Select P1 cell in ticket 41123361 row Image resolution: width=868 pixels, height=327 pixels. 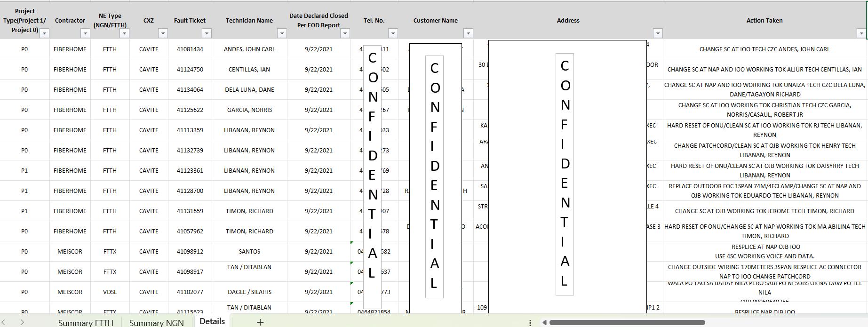pos(24,170)
